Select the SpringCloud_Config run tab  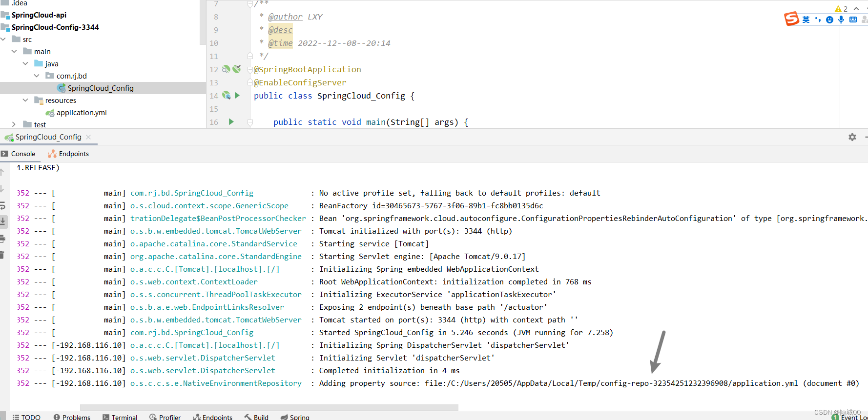pos(48,137)
